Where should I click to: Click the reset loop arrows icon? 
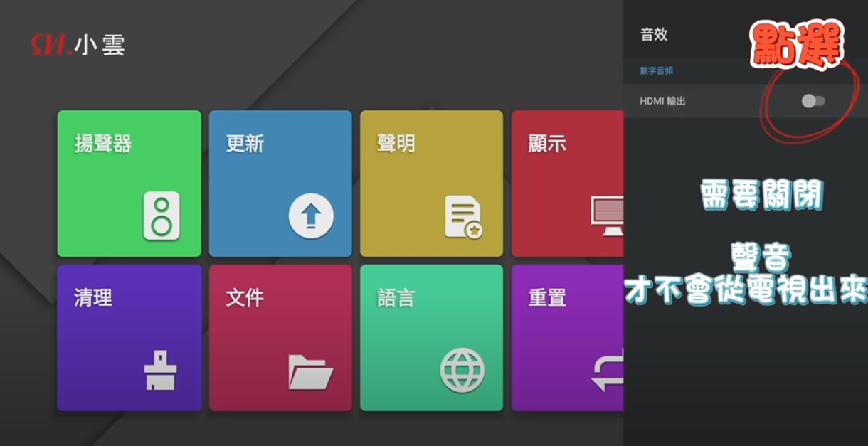click(608, 371)
